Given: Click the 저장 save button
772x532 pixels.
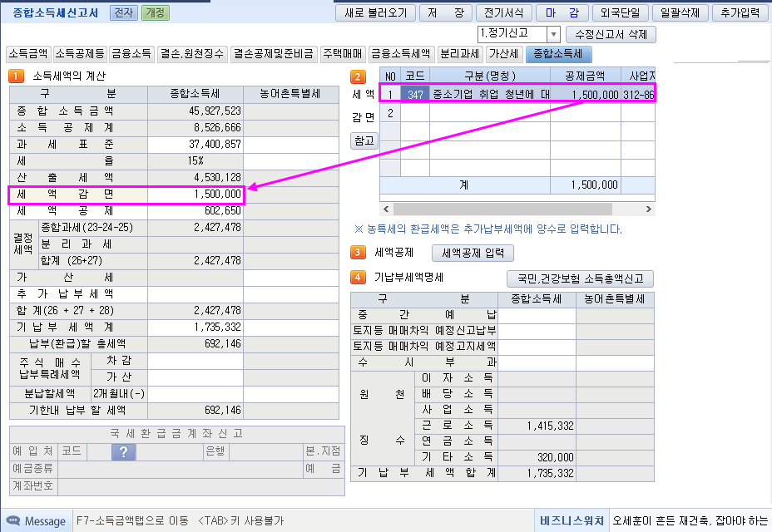Looking at the screenshot, I should (x=446, y=12).
